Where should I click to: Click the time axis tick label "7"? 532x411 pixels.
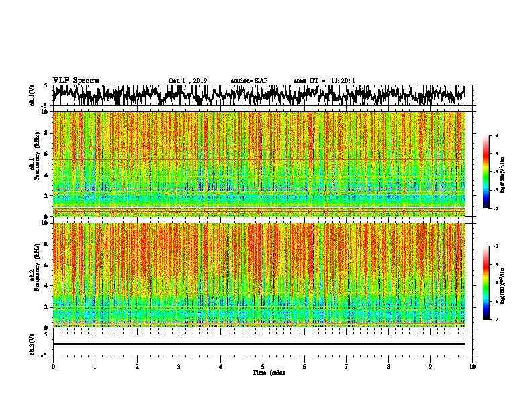(x=347, y=367)
